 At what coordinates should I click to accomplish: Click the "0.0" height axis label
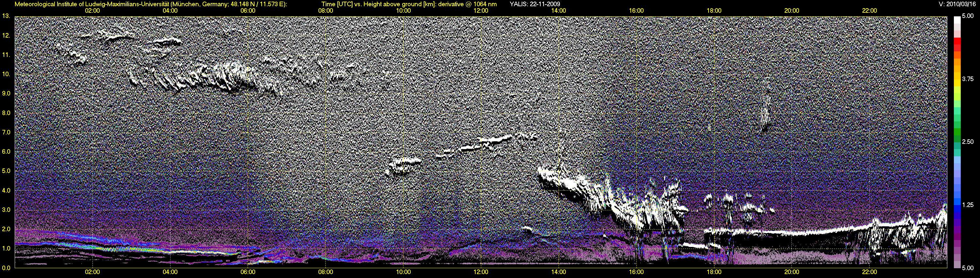point(6,268)
